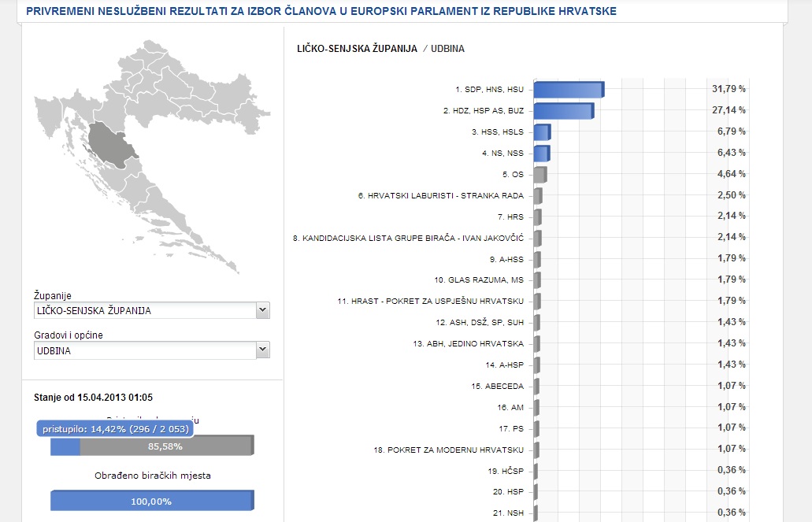Click the eastern Slavonia region on the map
This screenshot has height=522, width=812.
tap(243, 104)
